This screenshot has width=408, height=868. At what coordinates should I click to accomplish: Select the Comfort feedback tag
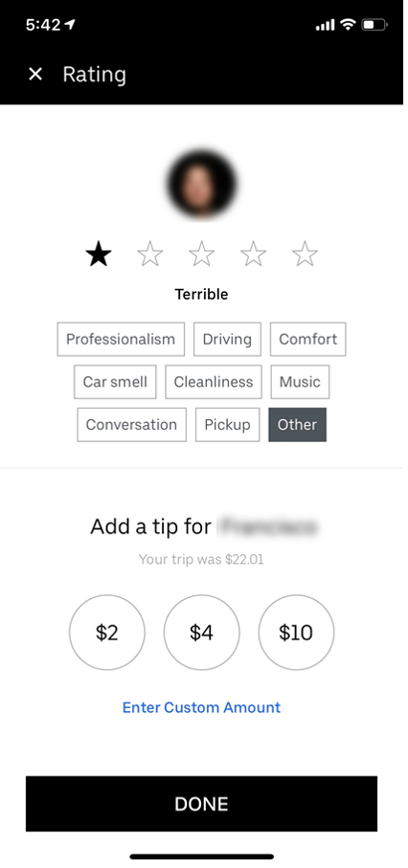point(308,340)
